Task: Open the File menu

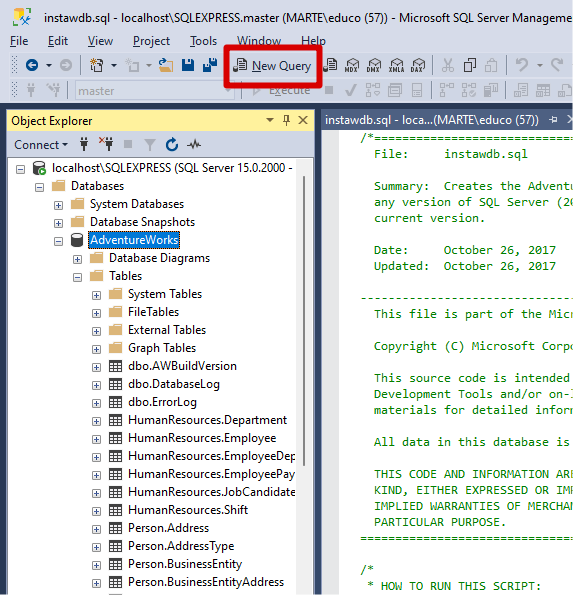Action: pos(19,41)
